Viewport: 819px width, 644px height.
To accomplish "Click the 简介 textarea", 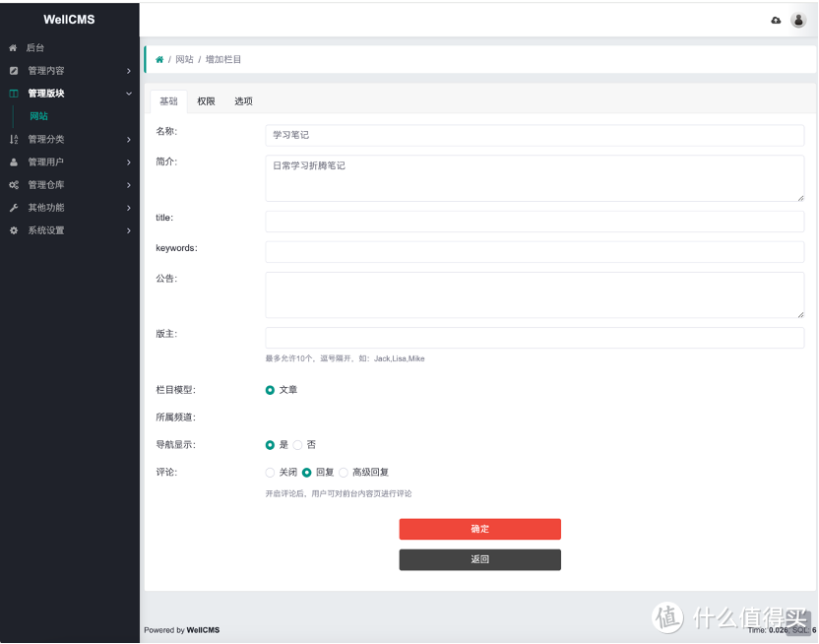I will click(535, 178).
